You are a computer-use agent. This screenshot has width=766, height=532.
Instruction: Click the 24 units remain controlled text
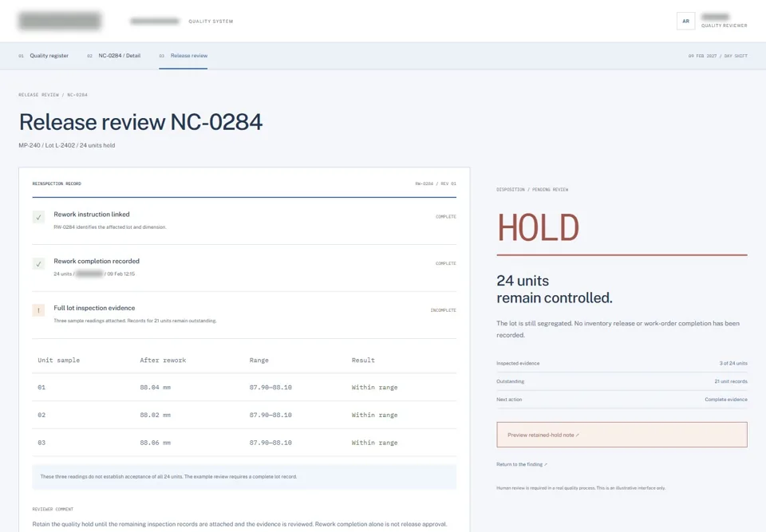[x=555, y=290]
